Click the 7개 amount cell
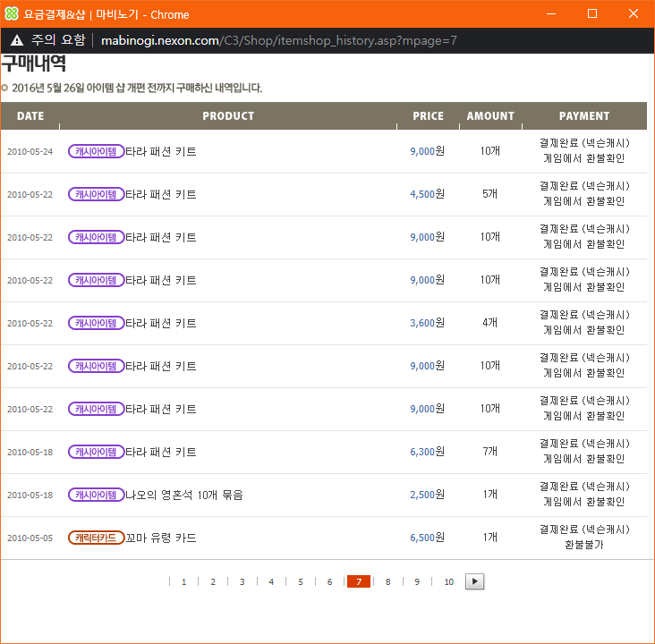Screen dimensions: 655x644 [x=490, y=451]
